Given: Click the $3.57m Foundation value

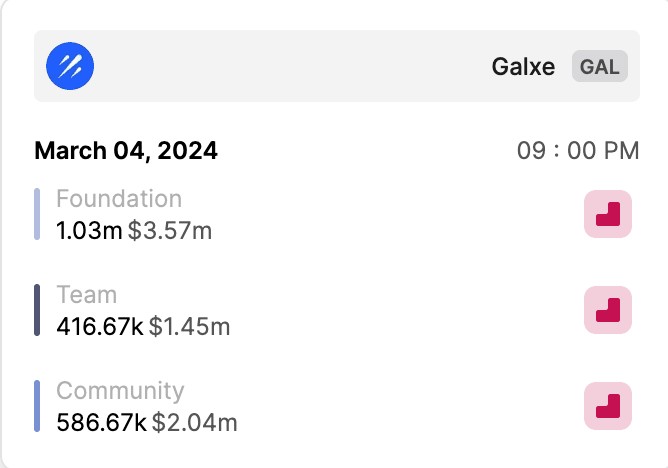Looking at the screenshot, I should tap(170, 231).
